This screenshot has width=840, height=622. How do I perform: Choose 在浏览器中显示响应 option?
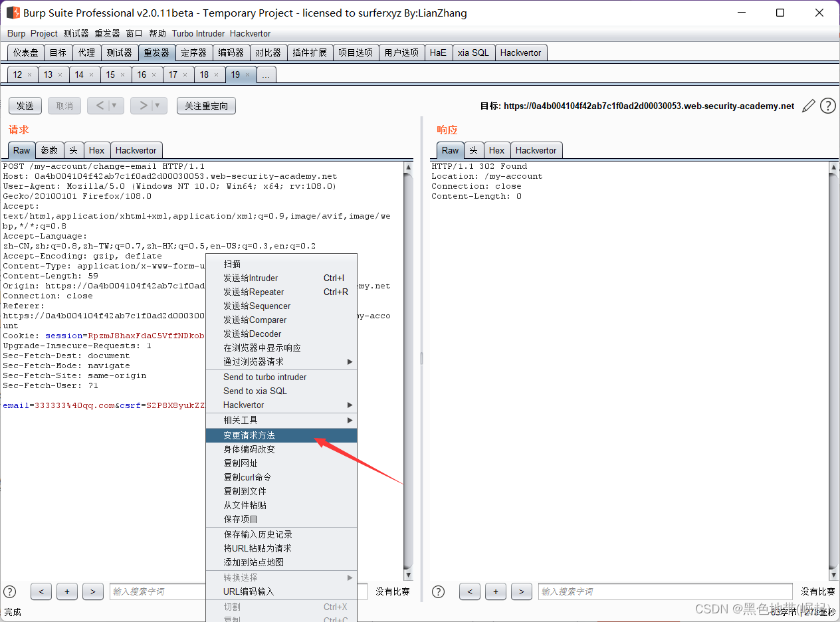coord(281,348)
